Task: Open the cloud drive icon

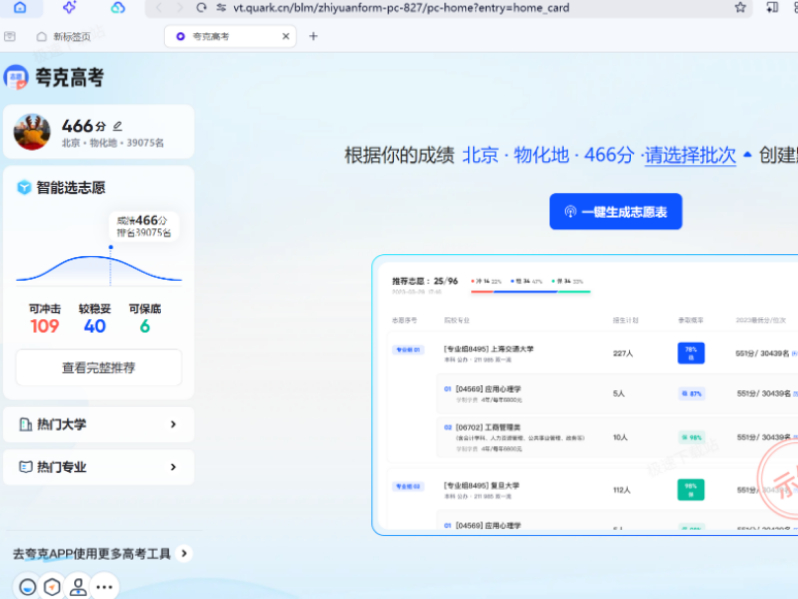Action: (x=118, y=8)
